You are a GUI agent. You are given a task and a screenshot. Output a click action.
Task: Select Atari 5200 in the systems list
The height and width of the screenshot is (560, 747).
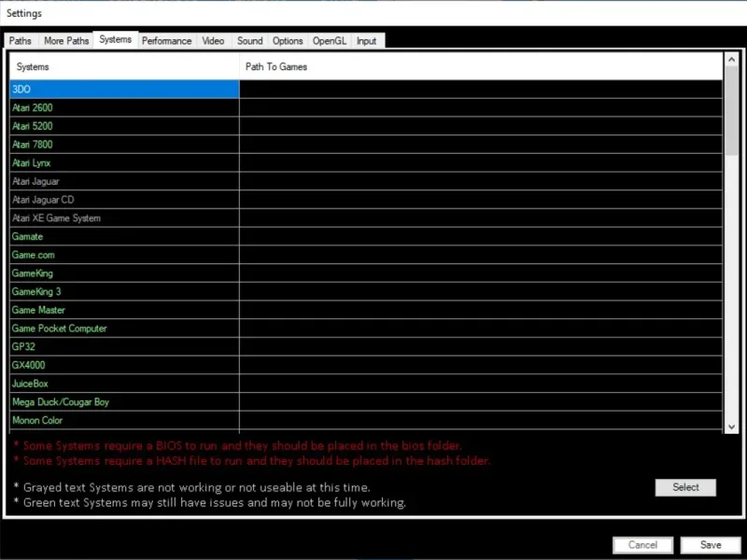pyautogui.click(x=124, y=126)
